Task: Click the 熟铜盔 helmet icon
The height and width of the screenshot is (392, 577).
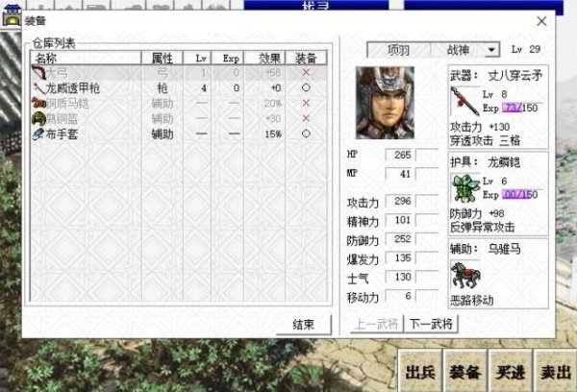Action: (38, 119)
